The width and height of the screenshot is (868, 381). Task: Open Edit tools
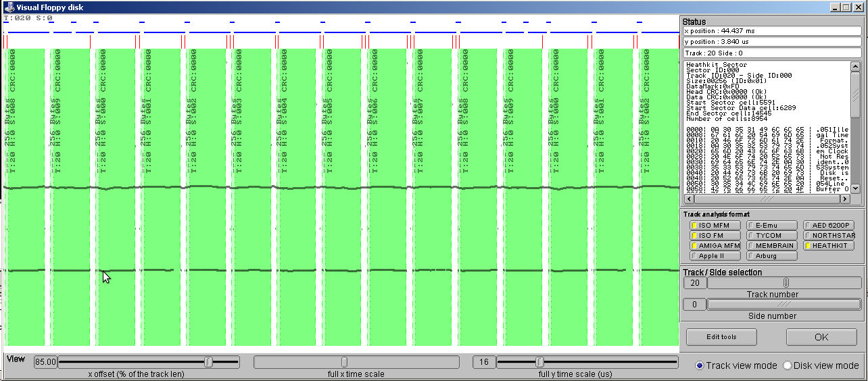click(721, 336)
